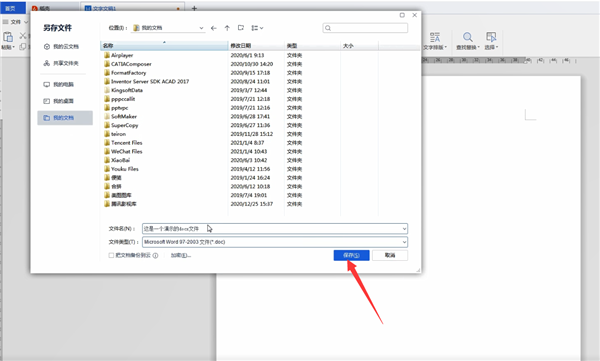
Task: Click the blue 保存 button
Action: pyautogui.click(x=351, y=255)
